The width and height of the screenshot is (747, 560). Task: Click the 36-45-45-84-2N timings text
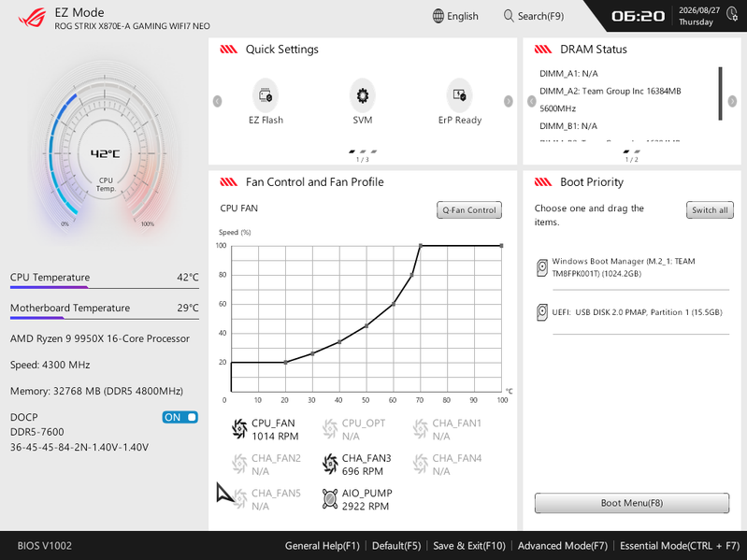coord(79,447)
